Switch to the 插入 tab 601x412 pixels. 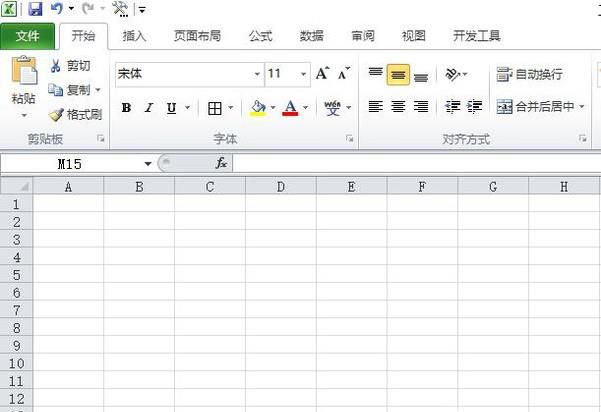(134, 36)
